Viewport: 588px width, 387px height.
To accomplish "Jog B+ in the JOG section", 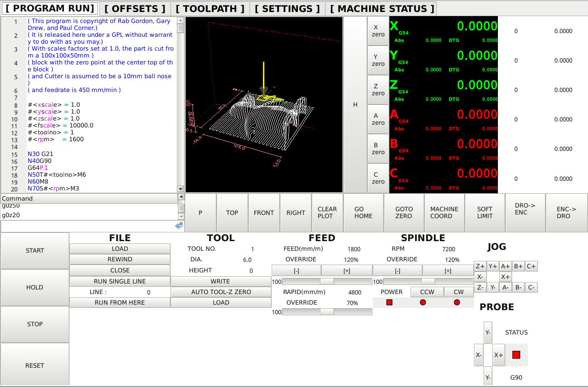I will pyautogui.click(x=518, y=266).
